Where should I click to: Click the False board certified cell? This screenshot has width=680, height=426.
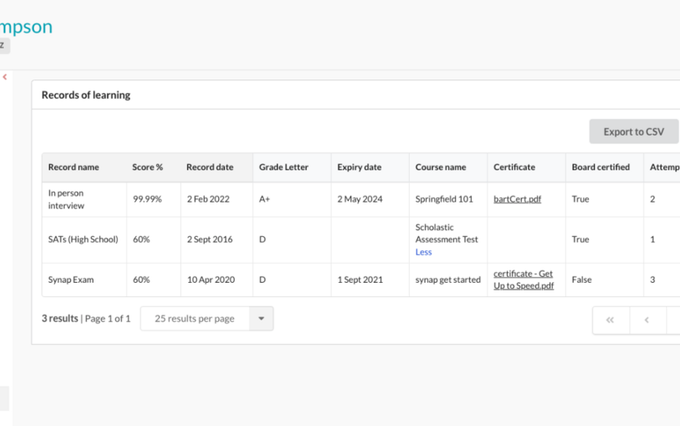582,279
